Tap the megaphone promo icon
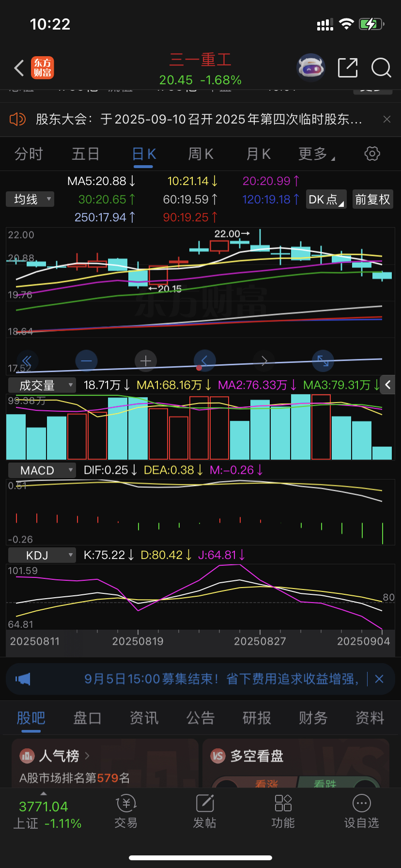Screen dimensions: 401x868 [23, 679]
